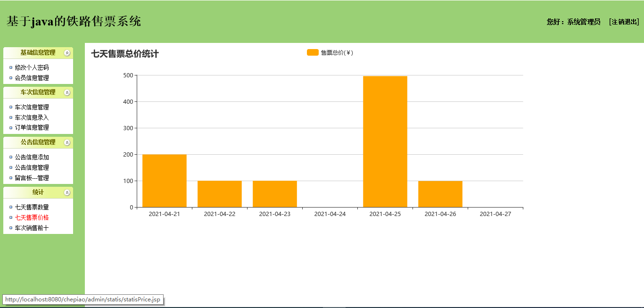644x308 pixels.
Task: Collapse the 基础信息管理 panel chevron
Action: (67, 53)
